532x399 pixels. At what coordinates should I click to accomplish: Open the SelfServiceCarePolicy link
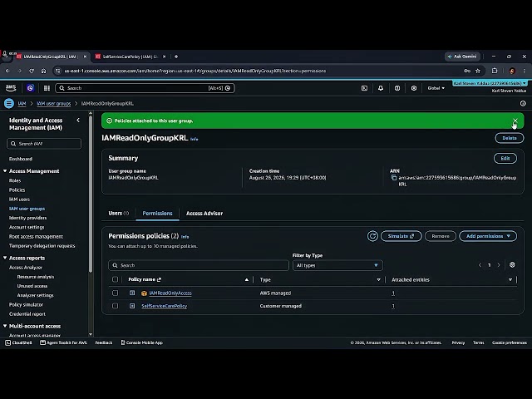pyautogui.click(x=165, y=306)
